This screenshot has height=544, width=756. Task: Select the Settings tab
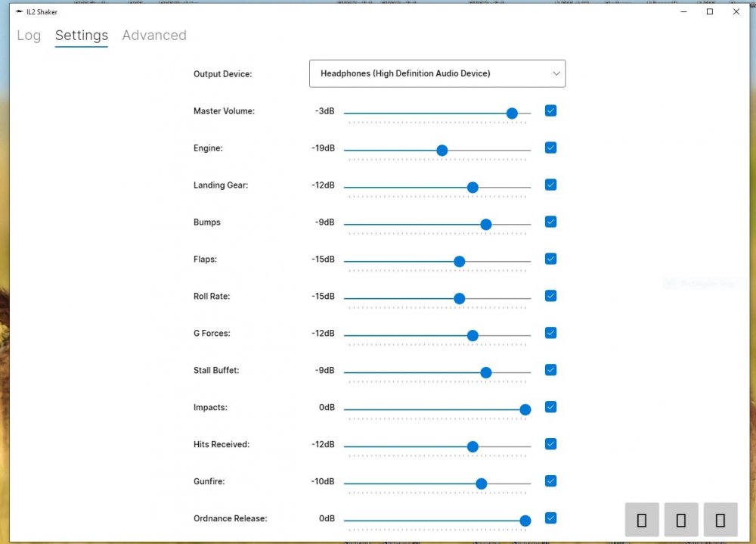(x=82, y=36)
